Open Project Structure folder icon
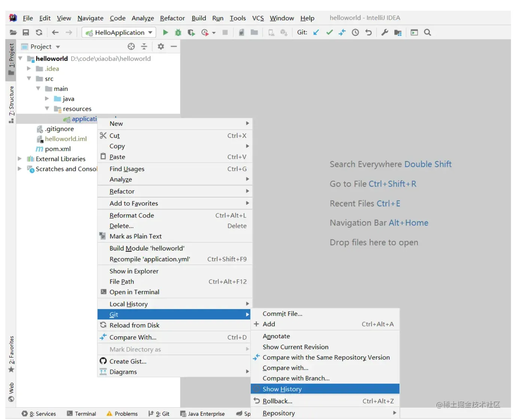 [x=398, y=33]
